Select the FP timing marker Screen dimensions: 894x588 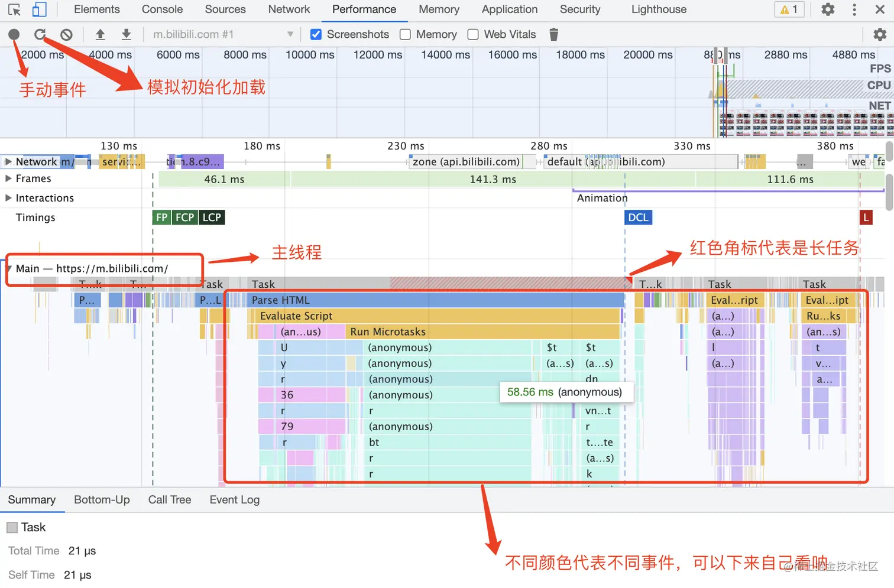[161, 217]
